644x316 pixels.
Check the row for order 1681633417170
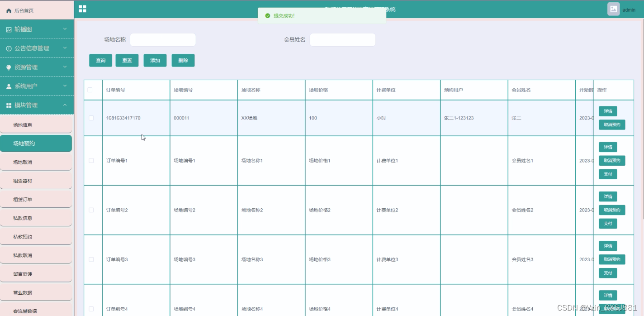91,118
